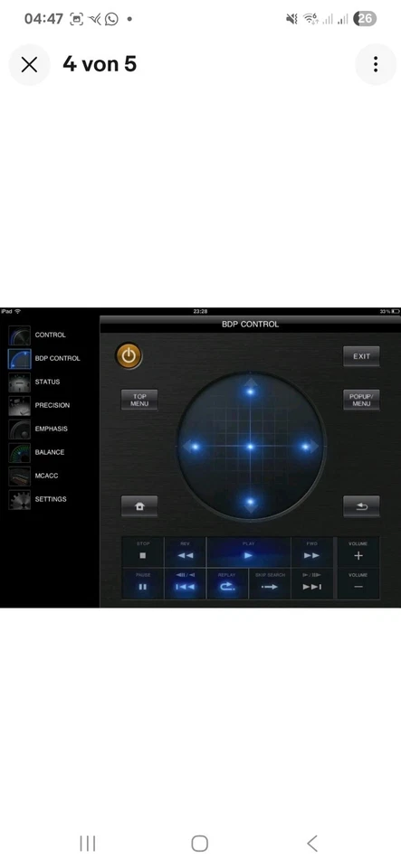Open the BALANCE sidebar item
401x868 pixels.
(x=36, y=452)
